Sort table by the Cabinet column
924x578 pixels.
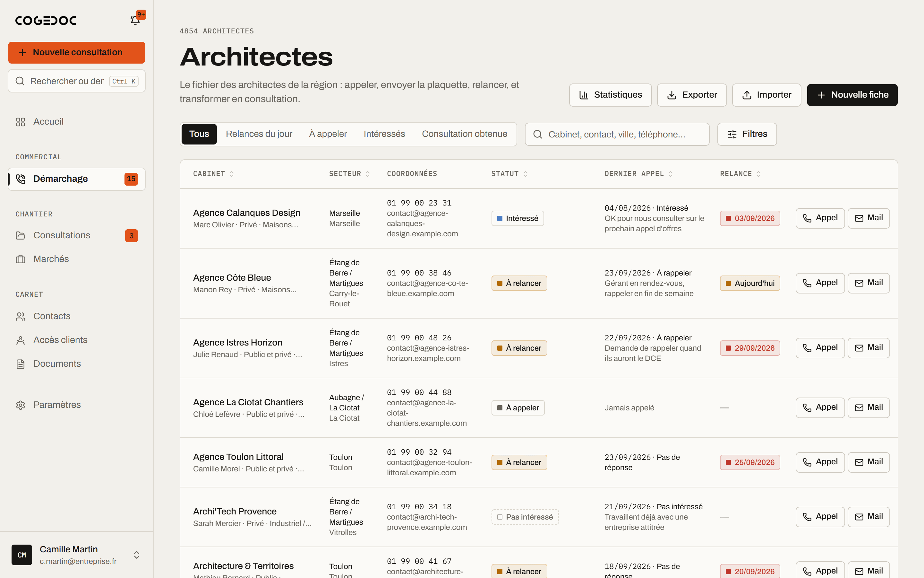pyautogui.click(x=213, y=174)
